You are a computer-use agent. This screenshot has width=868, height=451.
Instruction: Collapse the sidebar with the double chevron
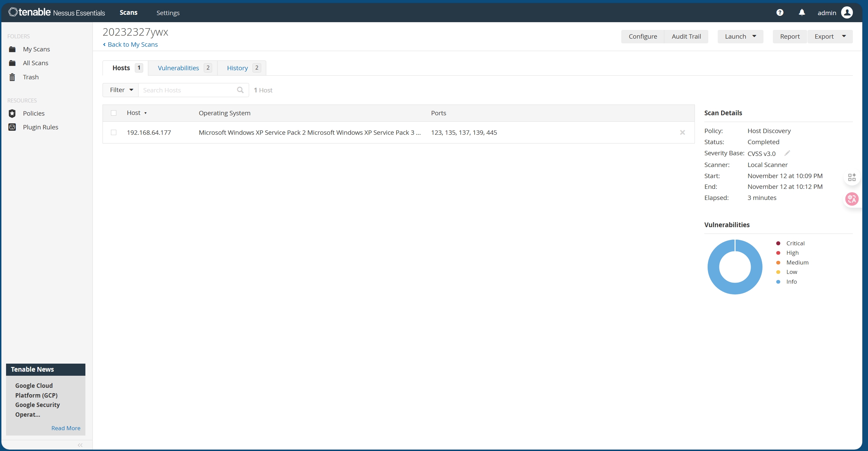pyautogui.click(x=80, y=445)
